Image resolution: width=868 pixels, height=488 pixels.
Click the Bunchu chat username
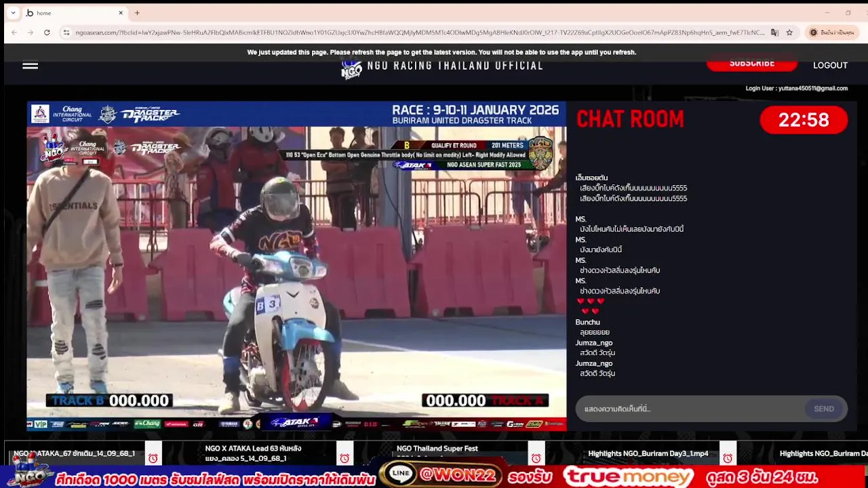587,322
